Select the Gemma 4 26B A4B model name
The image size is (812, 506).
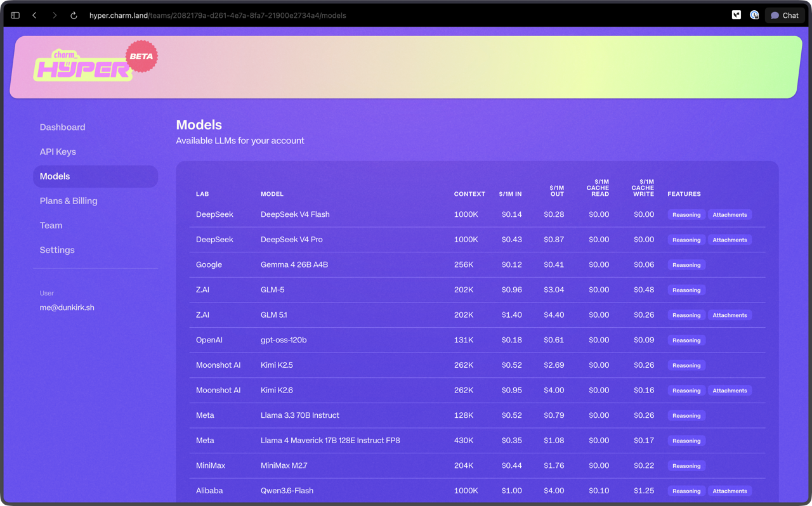pos(294,264)
